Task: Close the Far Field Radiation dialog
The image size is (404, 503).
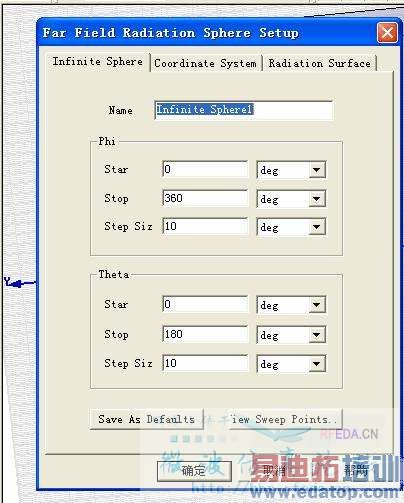Action: 387,33
